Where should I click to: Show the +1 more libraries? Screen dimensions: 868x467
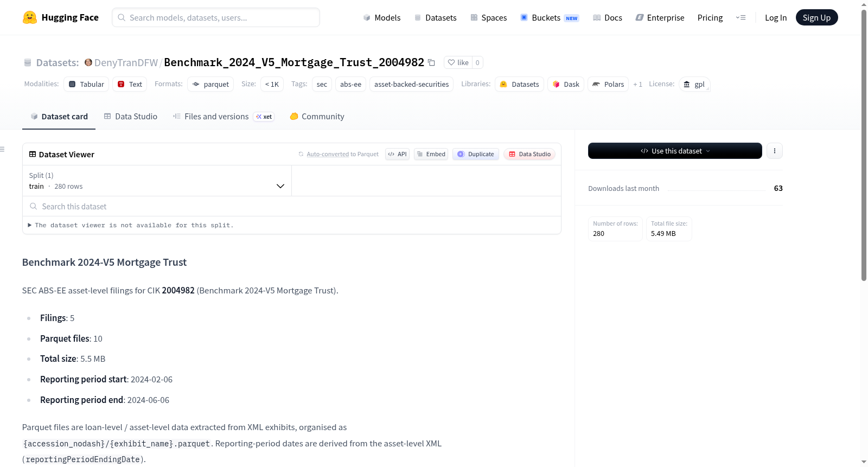pyautogui.click(x=637, y=84)
